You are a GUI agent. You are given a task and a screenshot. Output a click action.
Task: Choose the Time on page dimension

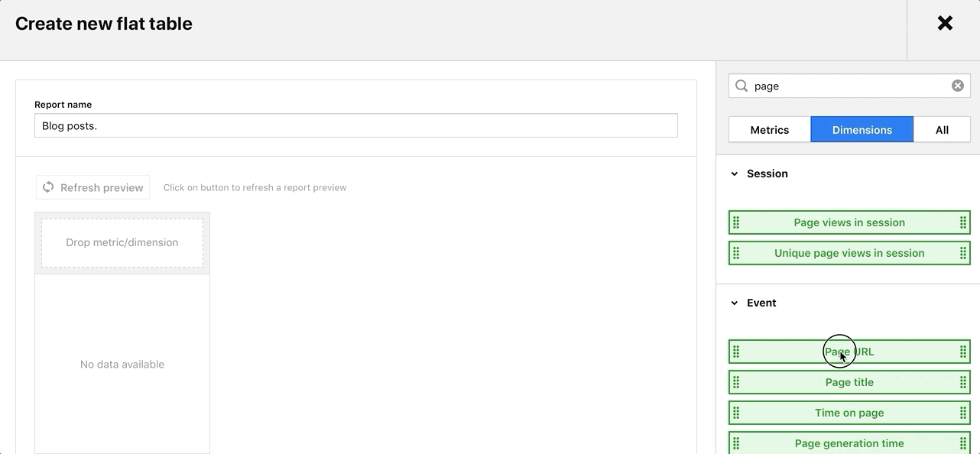pos(849,413)
